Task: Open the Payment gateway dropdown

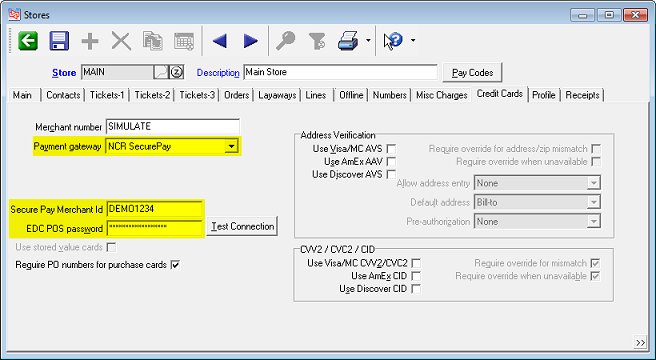Action: pyautogui.click(x=231, y=146)
